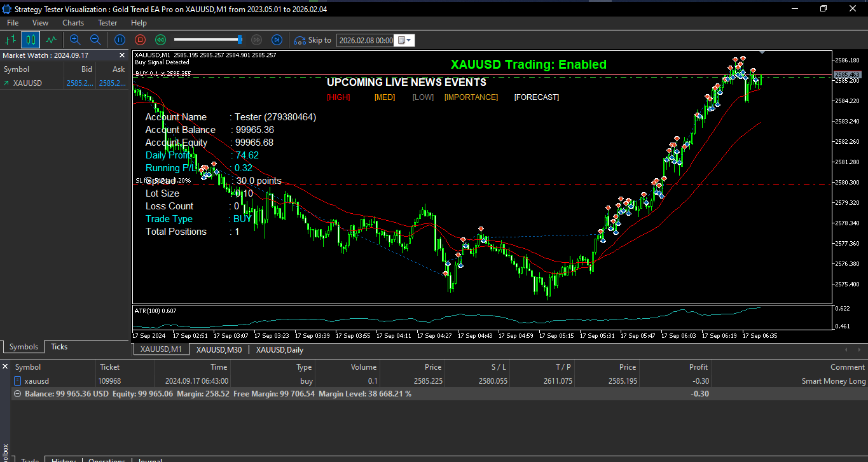Select the XAUUSD,M1 chart tab
Image resolution: width=868 pixels, height=462 pixels.
click(161, 349)
